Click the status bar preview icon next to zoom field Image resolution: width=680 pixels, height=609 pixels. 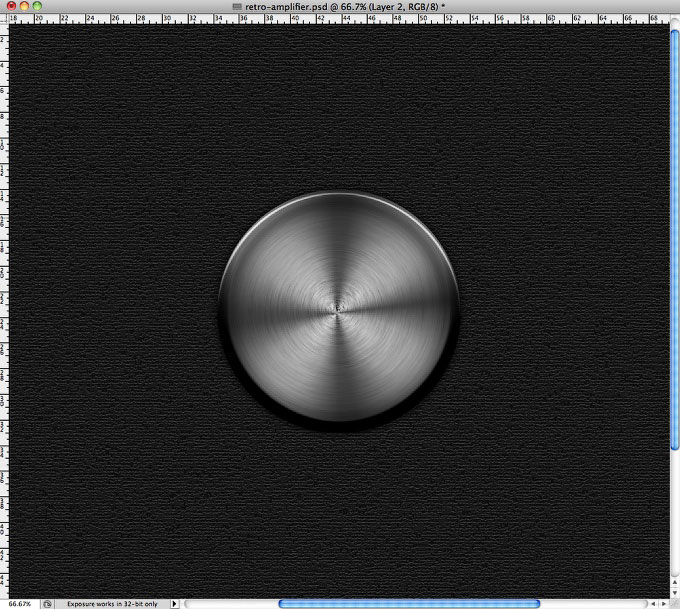coord(47,604)
